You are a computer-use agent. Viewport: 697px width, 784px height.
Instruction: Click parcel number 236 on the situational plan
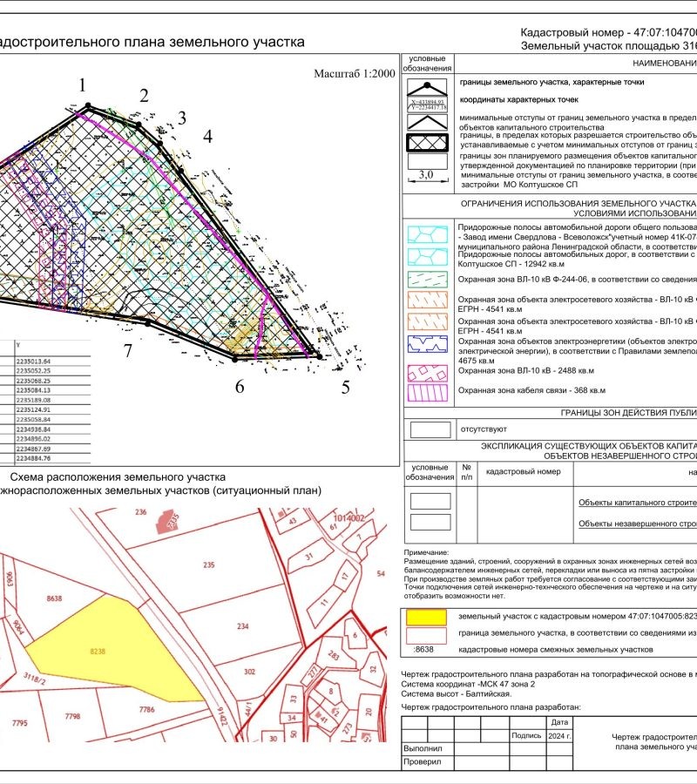(141, 512)
